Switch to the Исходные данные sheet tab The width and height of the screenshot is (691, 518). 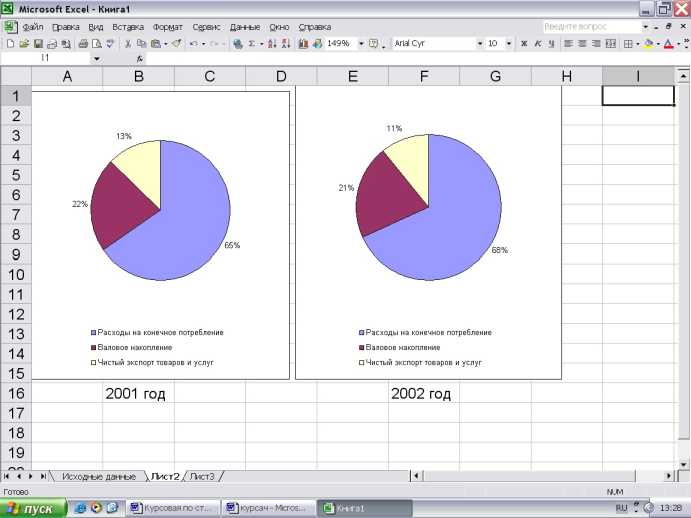coord(98,476)
